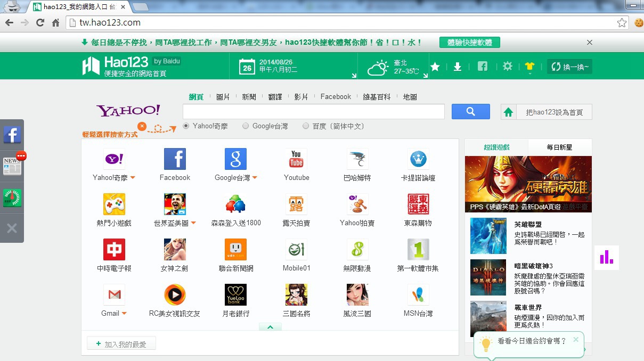The width and height of the screenshot is (644, 361).
Task: Switch to the 維基百科 search tab
Action: [x=377, y=97]
